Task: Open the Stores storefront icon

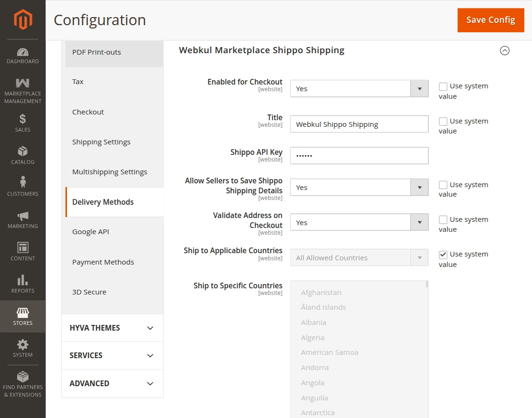Action: pyautogui.click(x=23, y=313)
